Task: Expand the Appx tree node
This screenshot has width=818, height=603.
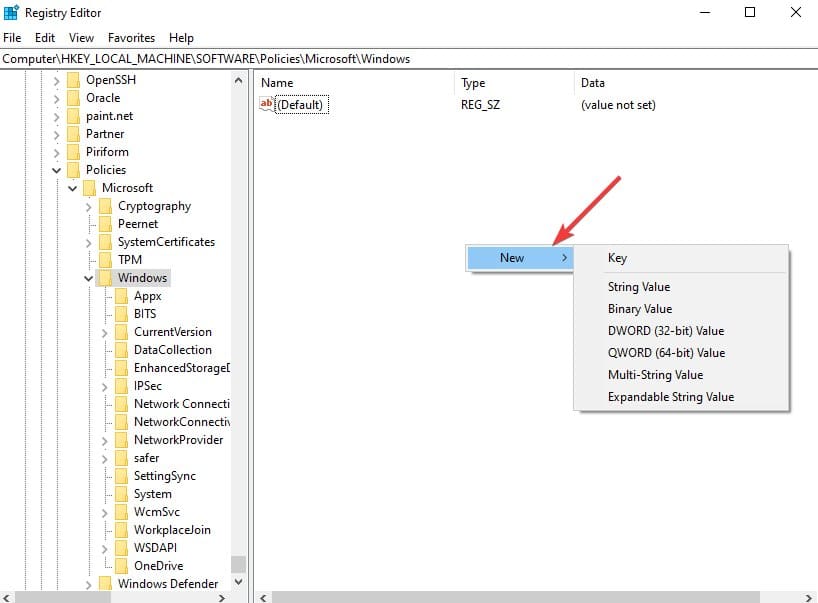Action: click(104, 295)
